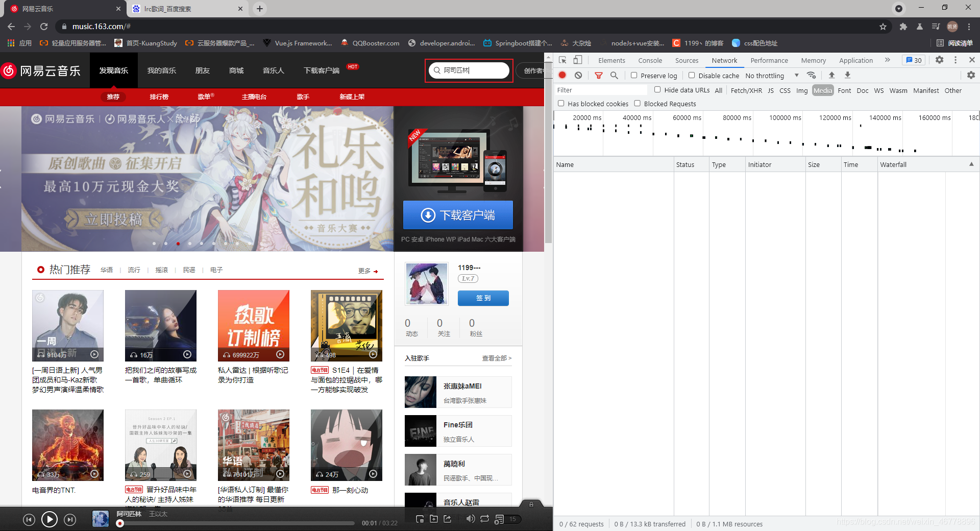980x531 pixels.
Task: Open the network search magnifier
Action: [x=614, y=75]
